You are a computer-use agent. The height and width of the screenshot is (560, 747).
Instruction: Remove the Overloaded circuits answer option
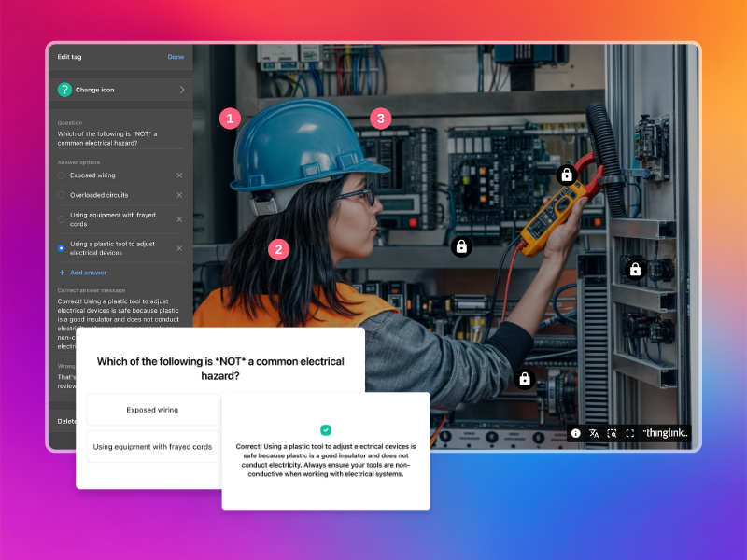pos(179,195)
